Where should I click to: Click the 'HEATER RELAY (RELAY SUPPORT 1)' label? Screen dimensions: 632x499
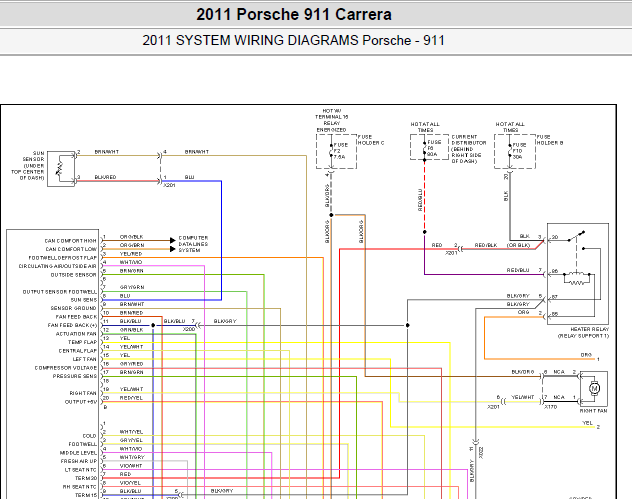(583, 333)
